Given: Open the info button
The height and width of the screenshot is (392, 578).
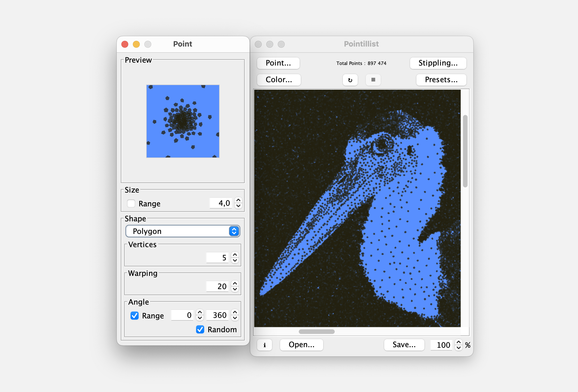Looking at the screenshot, I should tap(265, 345).
